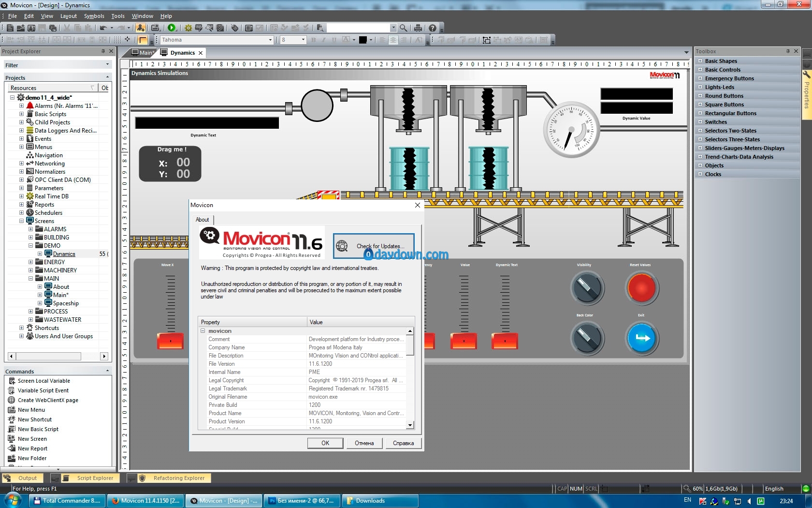Screen dimensions: 812x508
Task: Click the blue Exit arrow button
Action: coord(641,338)
